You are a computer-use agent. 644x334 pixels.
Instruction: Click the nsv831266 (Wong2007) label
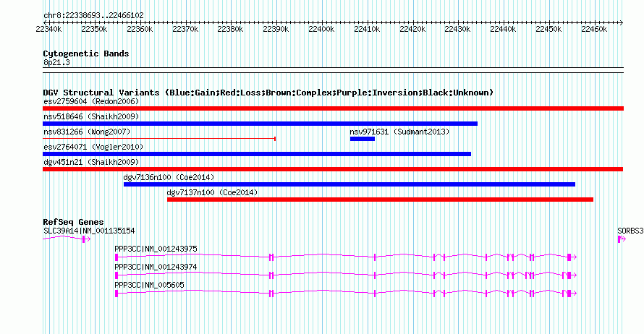(x=87, y=132)
